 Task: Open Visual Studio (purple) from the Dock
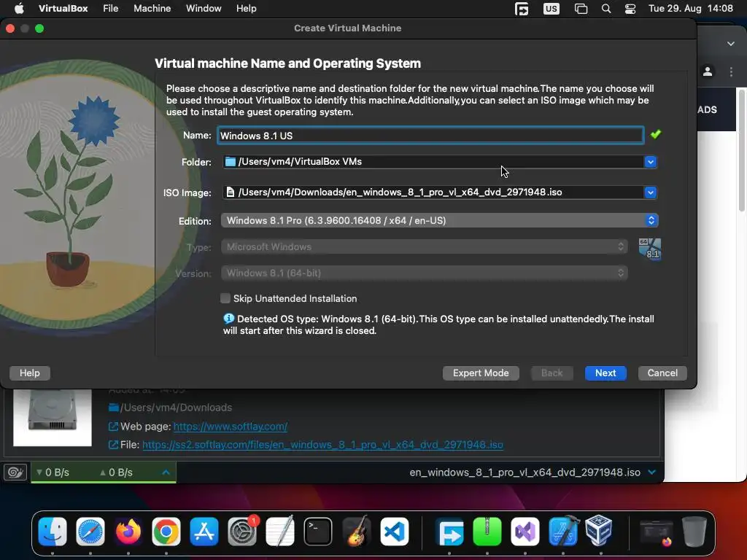pyautogui.click(x=525, y=531)
